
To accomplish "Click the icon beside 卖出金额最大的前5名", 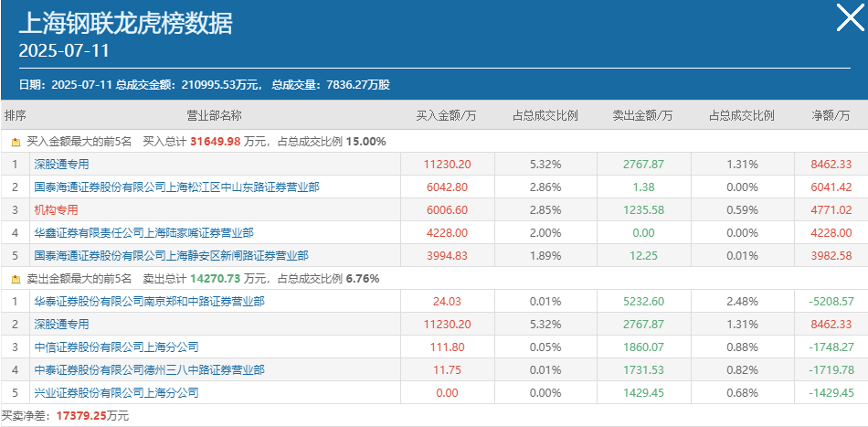I will click(16, 279).
